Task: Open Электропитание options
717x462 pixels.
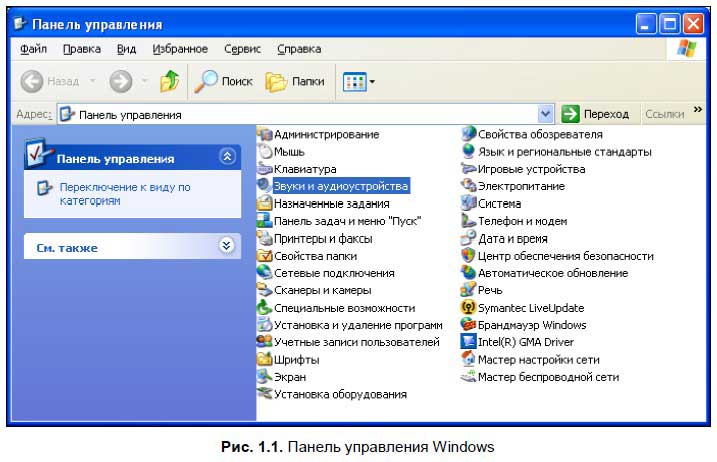Action: coord(520,186)
